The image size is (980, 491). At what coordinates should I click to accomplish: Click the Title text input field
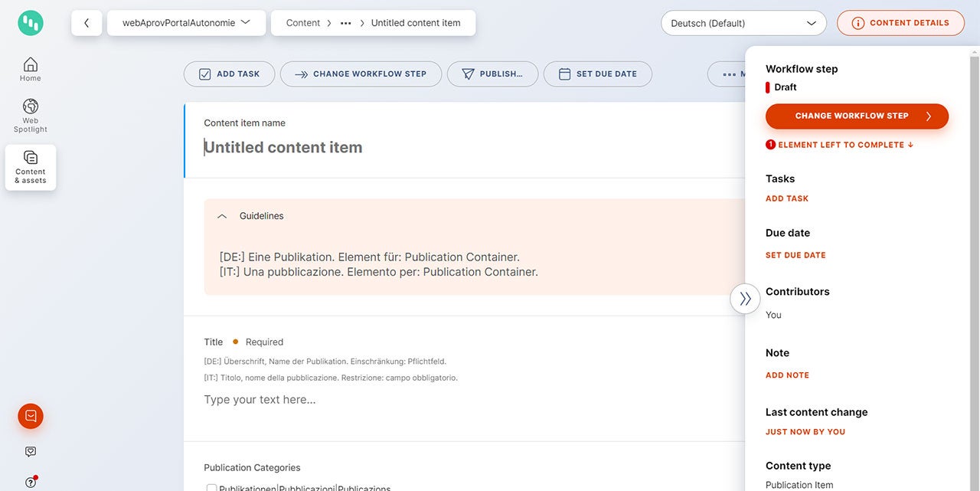[459, 400]
